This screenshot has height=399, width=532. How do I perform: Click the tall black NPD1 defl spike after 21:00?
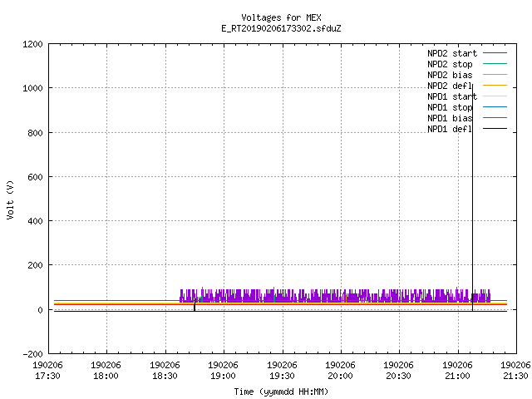point(473,197)
